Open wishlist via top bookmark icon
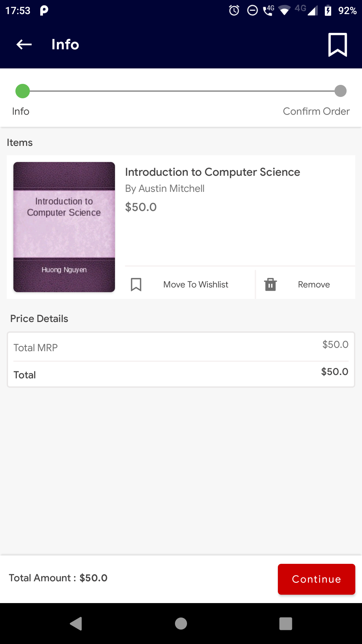This screenshot has width=362, height=644. pos(337,45)
